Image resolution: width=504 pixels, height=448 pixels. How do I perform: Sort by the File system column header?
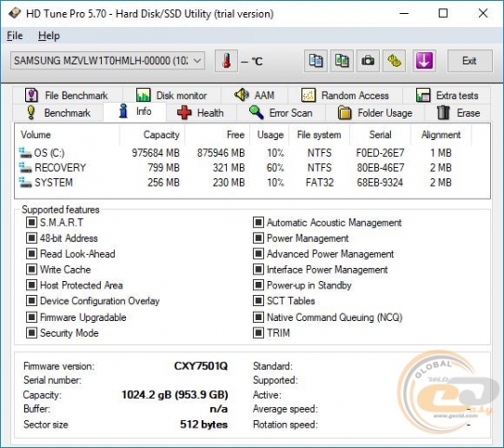tap(319, 134)
